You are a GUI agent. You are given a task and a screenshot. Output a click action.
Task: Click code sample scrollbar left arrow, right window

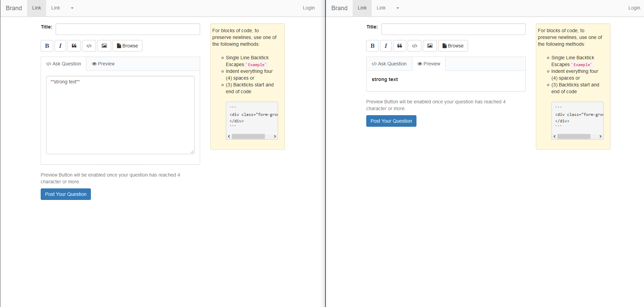pos(555,136)
